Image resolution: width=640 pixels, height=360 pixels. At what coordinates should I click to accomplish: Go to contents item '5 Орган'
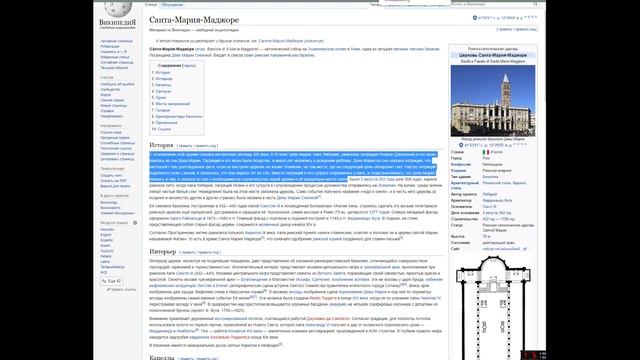click(x=159, y=98)
